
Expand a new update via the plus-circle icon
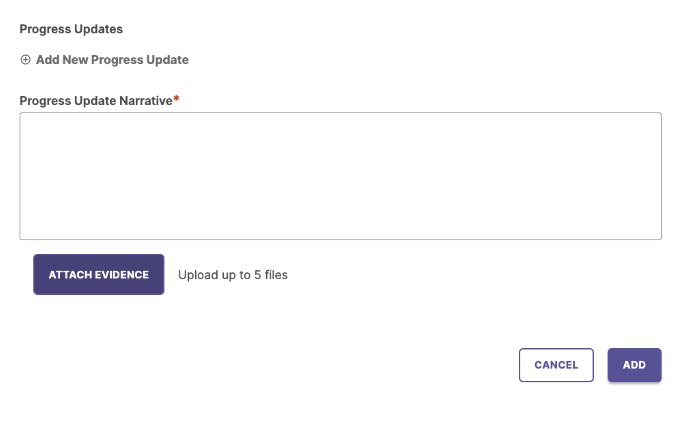25,59
